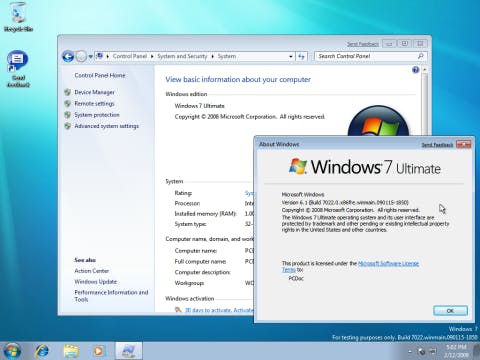Select the System breadcrumb
This screenshot has height=360, width=480.
227,56
